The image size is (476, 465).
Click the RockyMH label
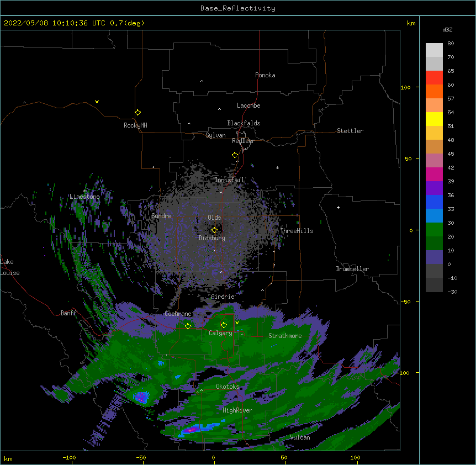coord(135,125)
